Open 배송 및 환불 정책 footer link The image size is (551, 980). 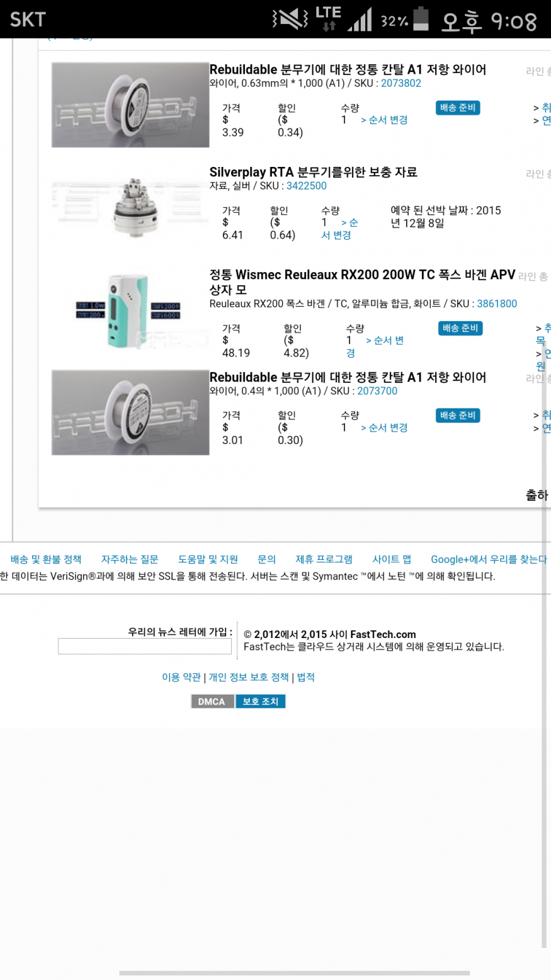[x=46, y=559]
